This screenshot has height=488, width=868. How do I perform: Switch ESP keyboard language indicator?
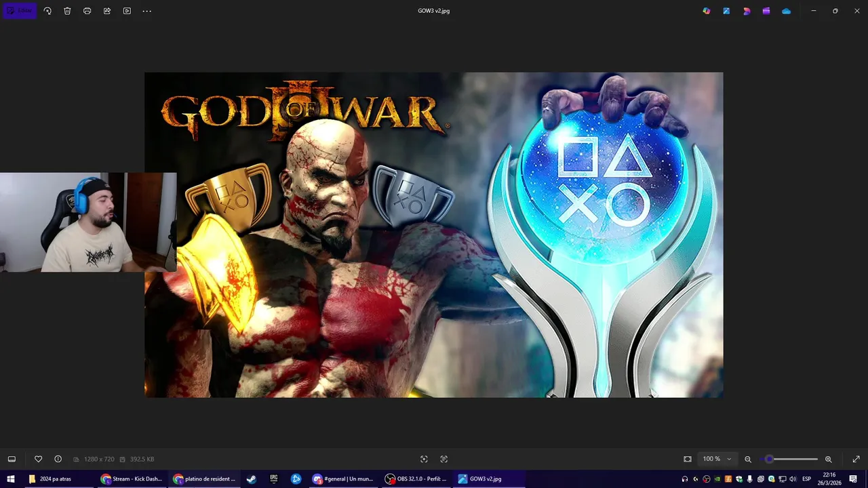(807, 479)
